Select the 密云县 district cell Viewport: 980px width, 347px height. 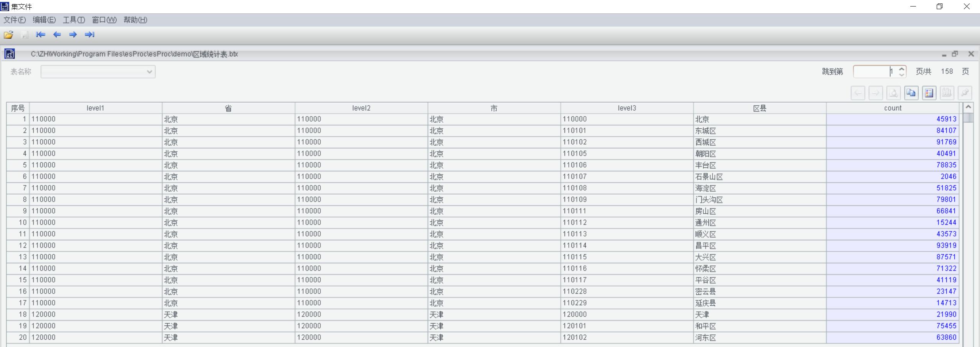pos(760,291)
